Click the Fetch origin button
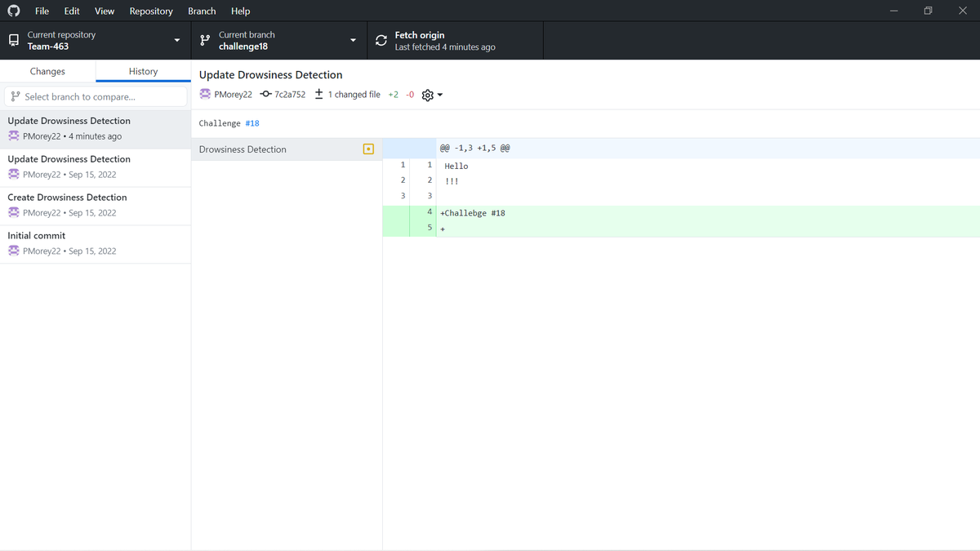The height and width of the screenshot is (551, 980). pyautogui.click(x=455, y=41)
